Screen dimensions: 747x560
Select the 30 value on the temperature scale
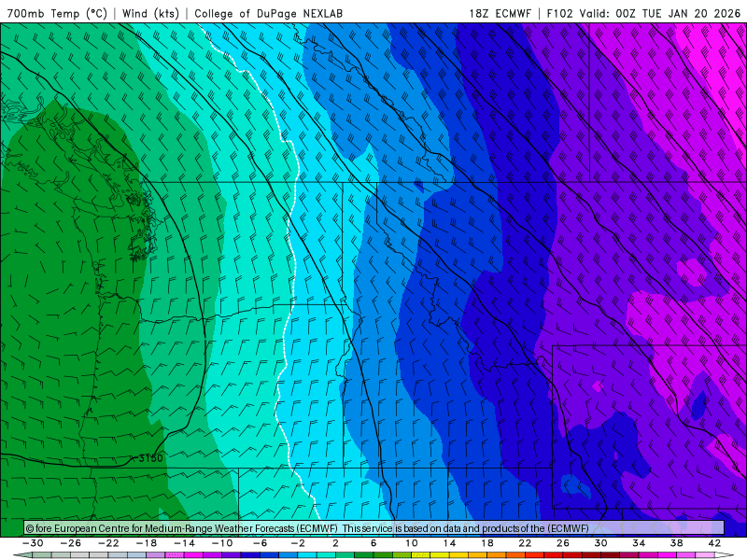600,543
